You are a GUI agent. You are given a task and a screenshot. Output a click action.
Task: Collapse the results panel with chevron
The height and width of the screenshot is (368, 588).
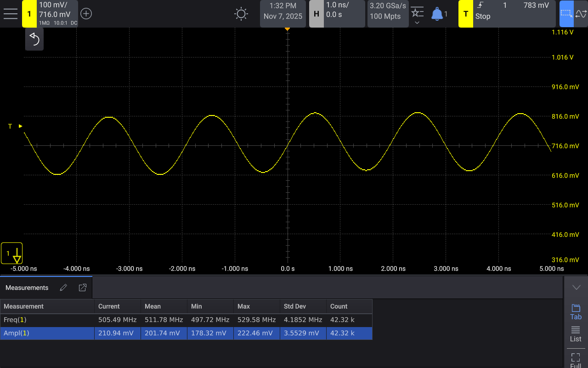pos(576,287)
